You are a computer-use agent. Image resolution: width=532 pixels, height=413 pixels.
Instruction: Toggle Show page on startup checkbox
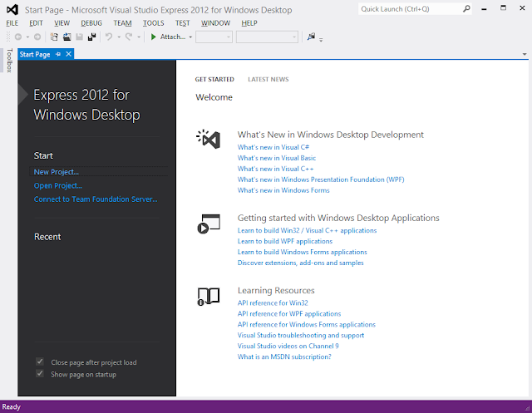[40, 374]
